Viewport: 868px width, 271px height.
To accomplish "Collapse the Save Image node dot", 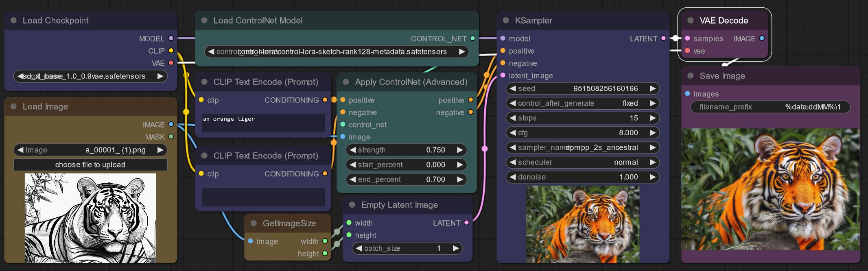I will pyautogui.click(x=691, y=76).
